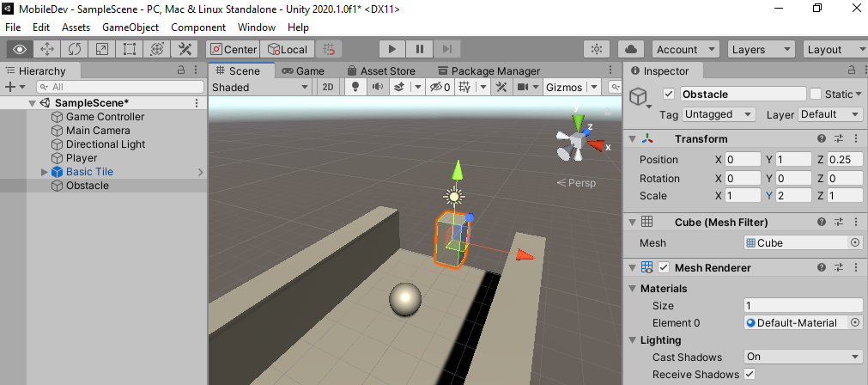Open Mesh Renderer preset icon
The image size is (868, 385).
[x=839, y=267]
